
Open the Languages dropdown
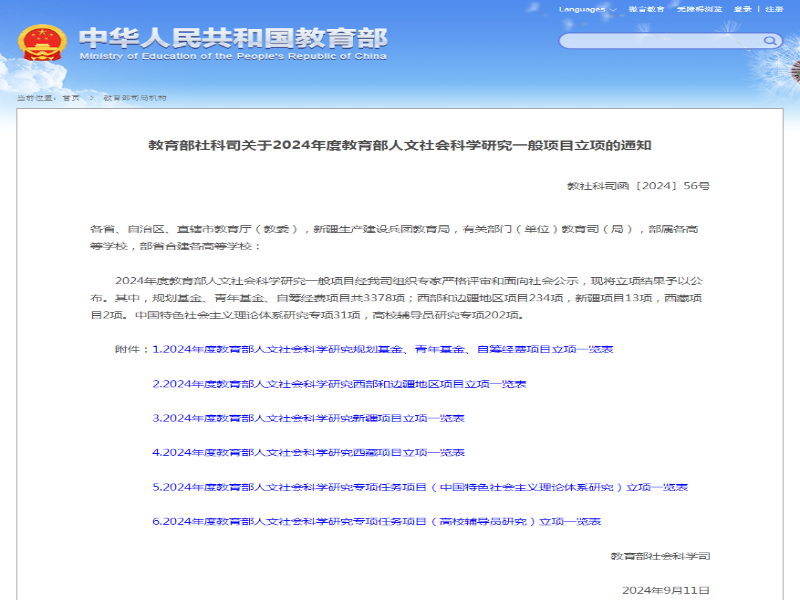(582, 10)
